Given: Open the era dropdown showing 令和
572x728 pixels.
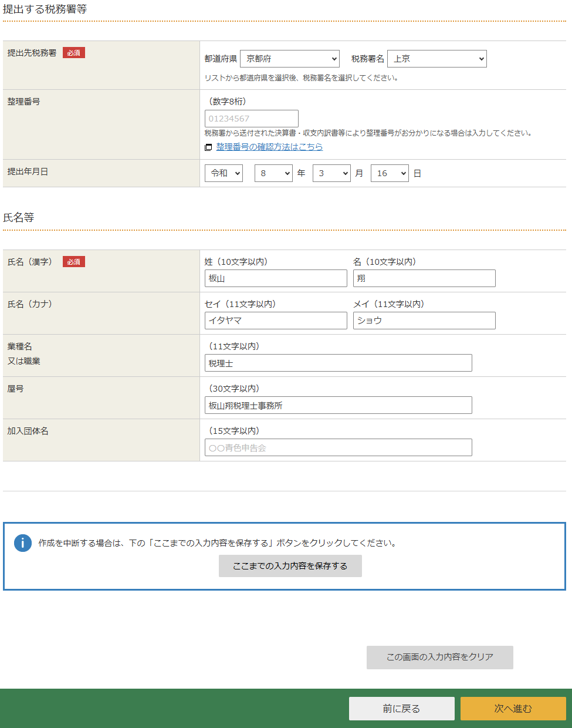Looking at the screenshot, I should 224,173.
